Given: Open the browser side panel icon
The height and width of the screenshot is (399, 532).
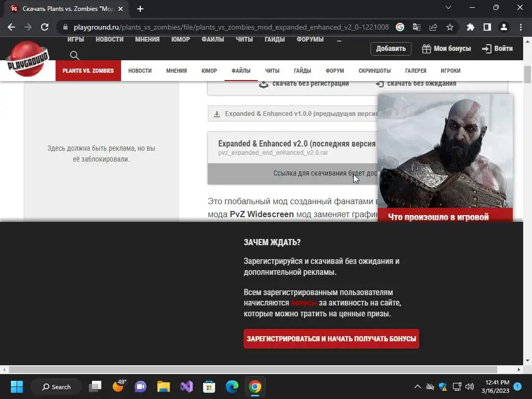Looking at the screenshot, I should [x=487, y=27].
